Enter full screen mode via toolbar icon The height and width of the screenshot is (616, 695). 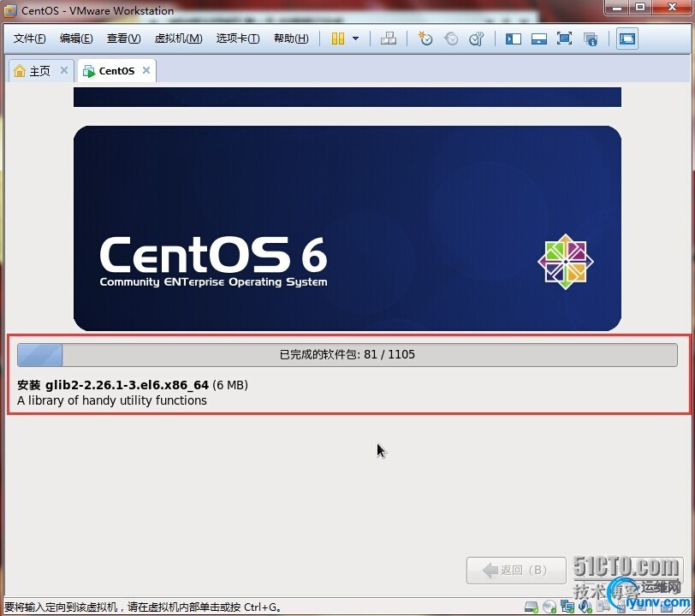[564, 38]
